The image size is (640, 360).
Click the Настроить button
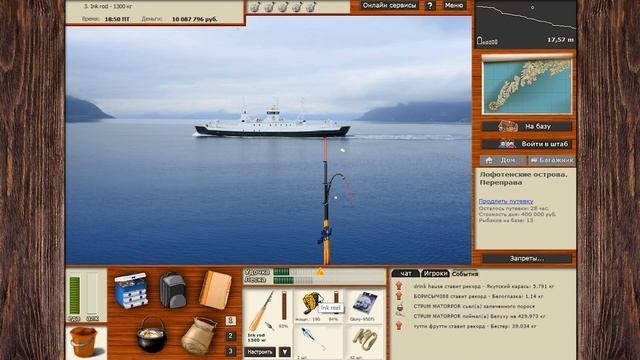click(x=260, y=352)
